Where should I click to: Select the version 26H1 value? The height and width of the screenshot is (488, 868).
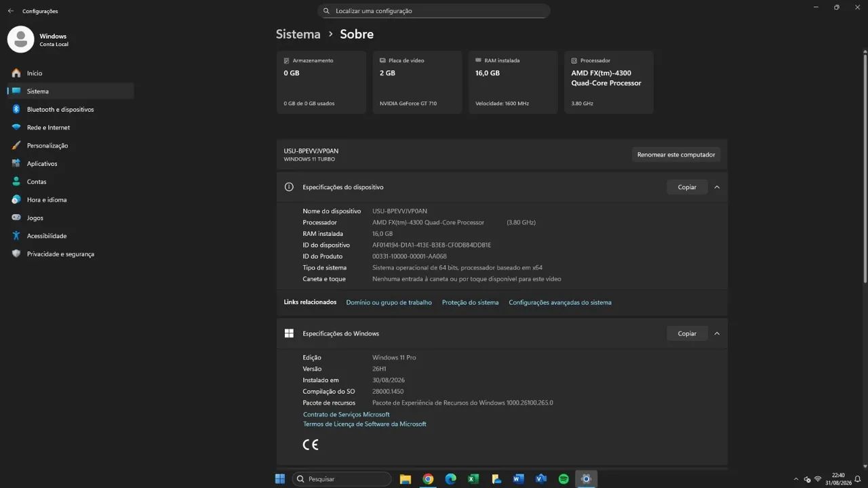[x=379, y=369]
